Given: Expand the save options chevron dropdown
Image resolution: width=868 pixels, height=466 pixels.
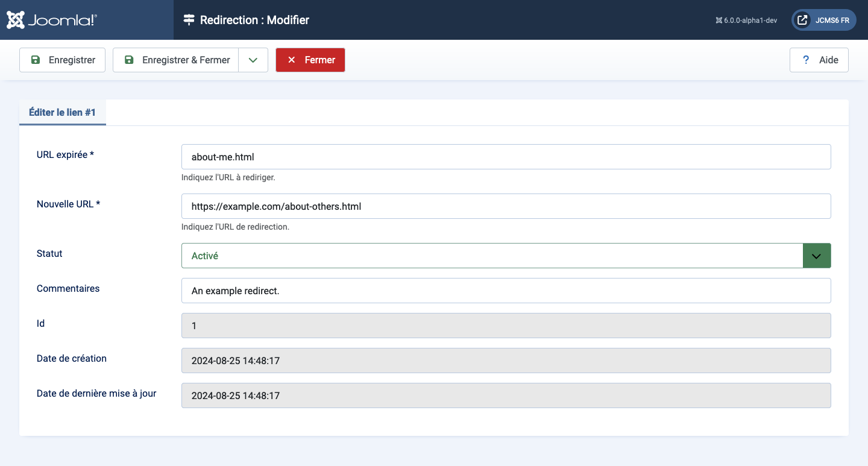Looking at the screenshot, I should [x=253, y=60].
